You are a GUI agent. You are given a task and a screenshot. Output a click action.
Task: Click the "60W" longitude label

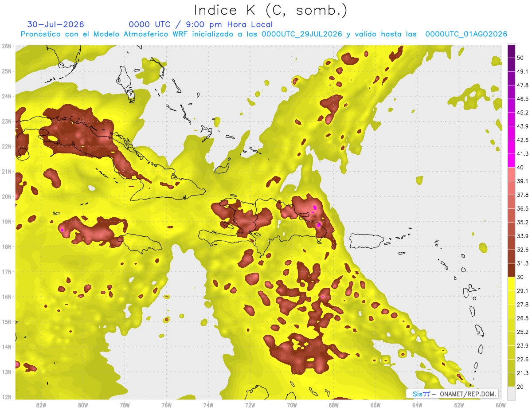click(x=501, y=405)
